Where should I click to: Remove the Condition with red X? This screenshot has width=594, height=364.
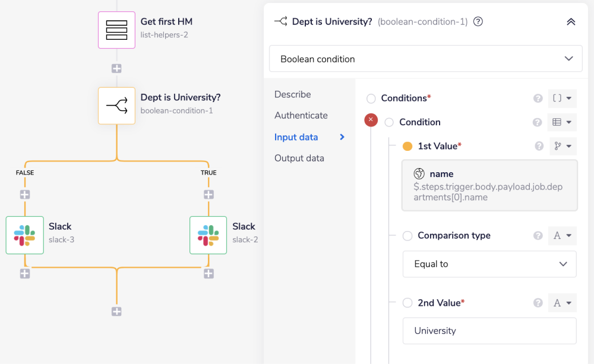371,121
